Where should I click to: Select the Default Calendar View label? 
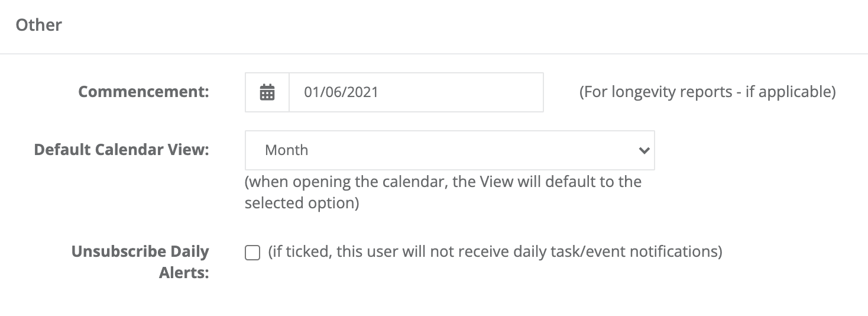(122, 150)
